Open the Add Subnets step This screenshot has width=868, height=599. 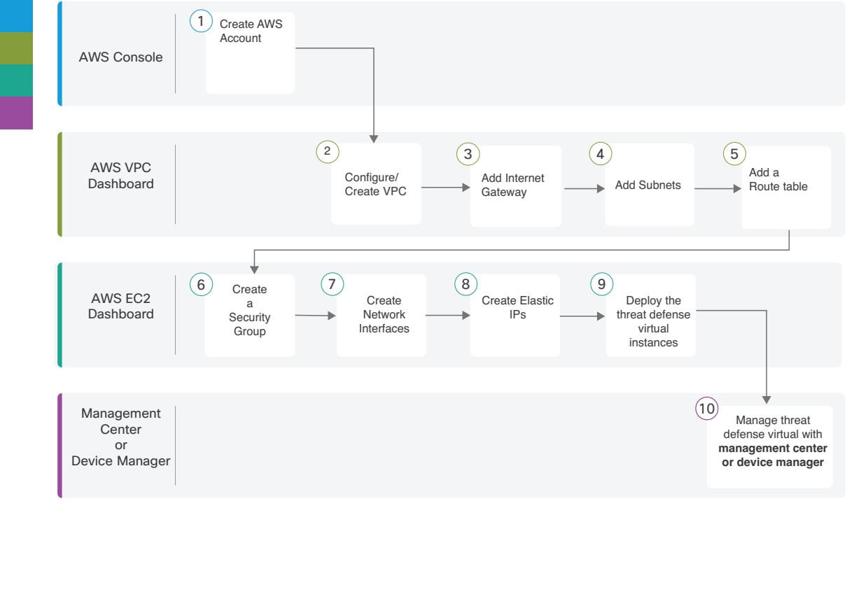pyautogui.click(x=649, y=184)
